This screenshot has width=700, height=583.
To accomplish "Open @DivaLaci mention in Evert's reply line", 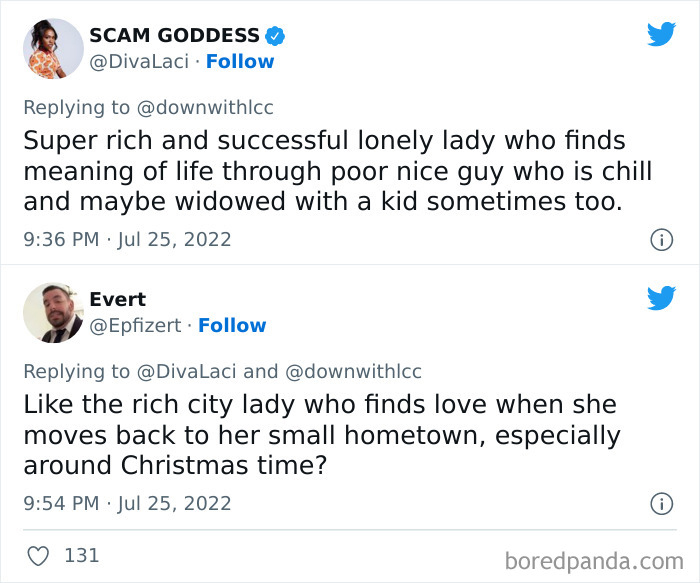I will (186, 372).
